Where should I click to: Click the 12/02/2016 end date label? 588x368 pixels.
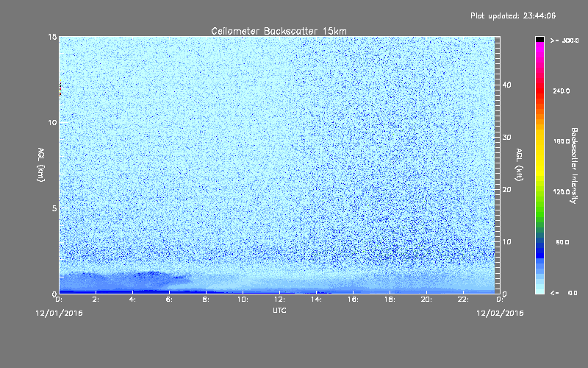coord(500,314)
